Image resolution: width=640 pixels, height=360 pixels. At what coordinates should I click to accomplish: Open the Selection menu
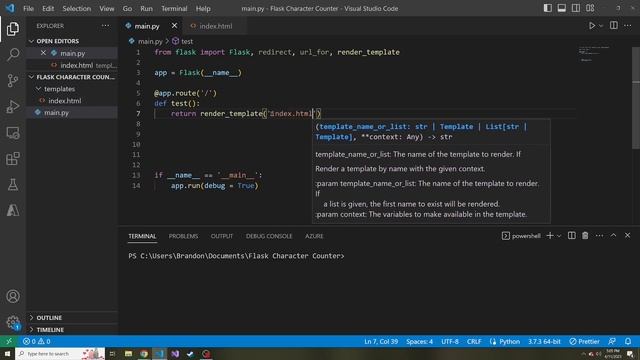(x=77, y=9)
